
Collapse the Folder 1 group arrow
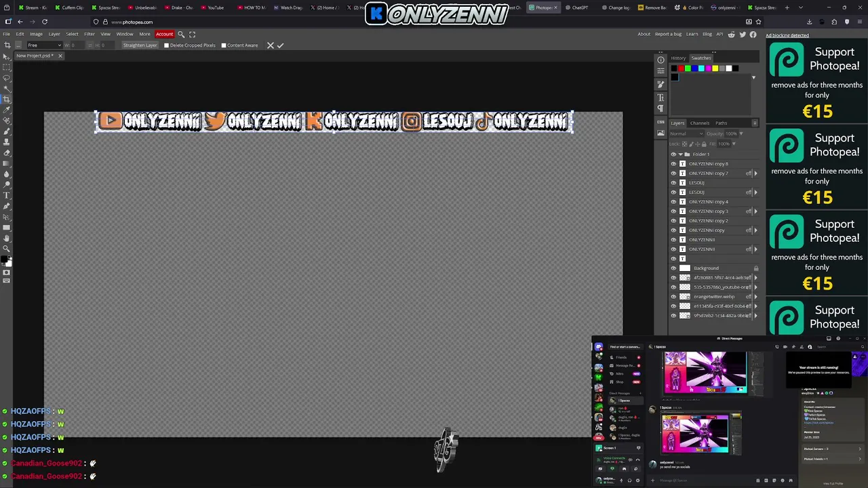680,155
